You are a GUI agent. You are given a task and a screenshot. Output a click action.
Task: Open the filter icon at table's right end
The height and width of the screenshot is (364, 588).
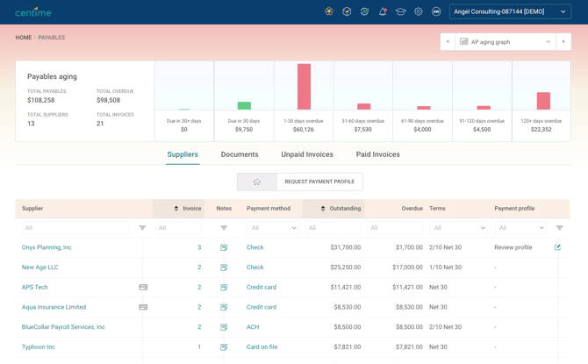click(560, 227)
